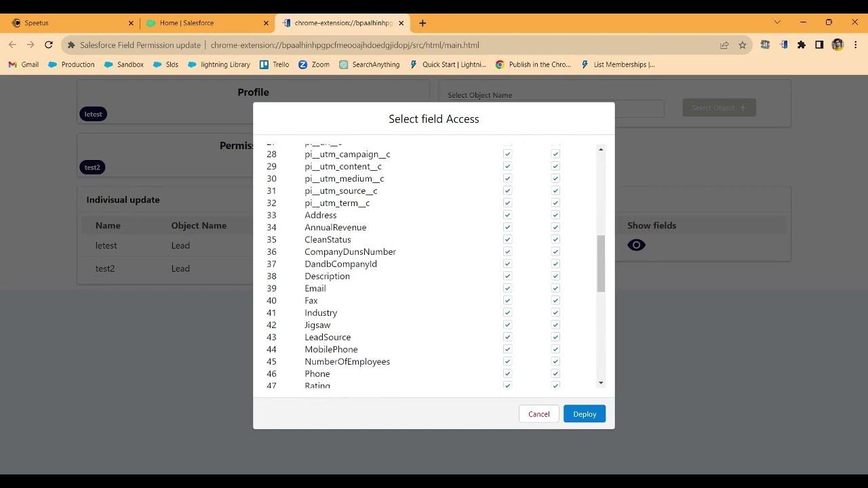Click the CleanStatus field name
Image resolution: width=868 pixels, height=488 pixels.
coord(328,239)
